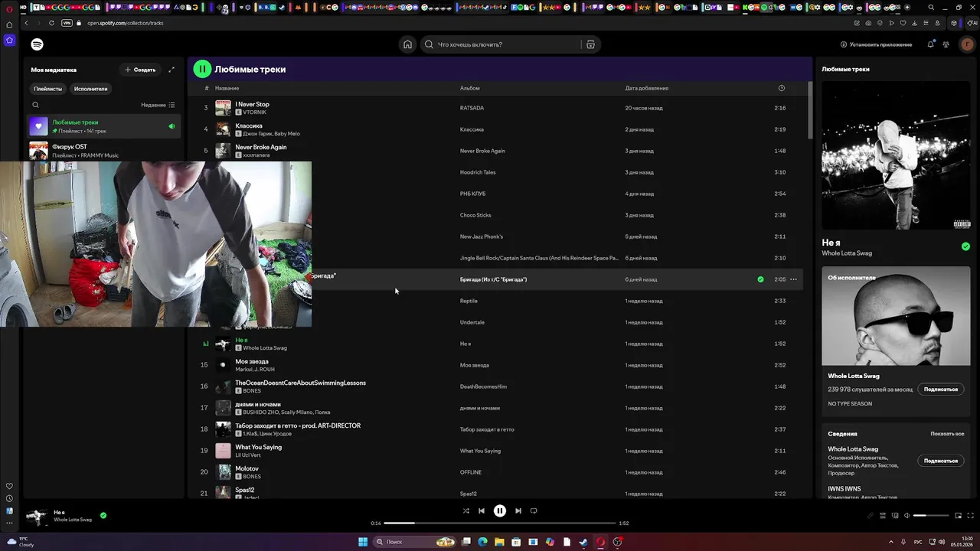The image size is (980, 551).
Task: Sort by the Альбом column
Action: (469, 88)
